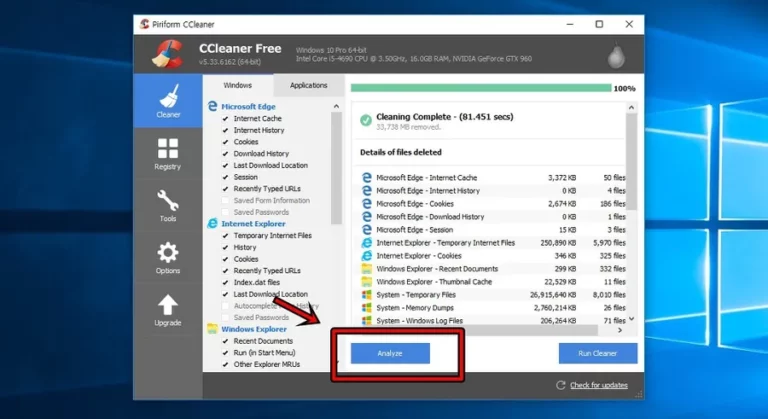Enable Edge Saved Form Information checkbox

[x=225, y=200]
